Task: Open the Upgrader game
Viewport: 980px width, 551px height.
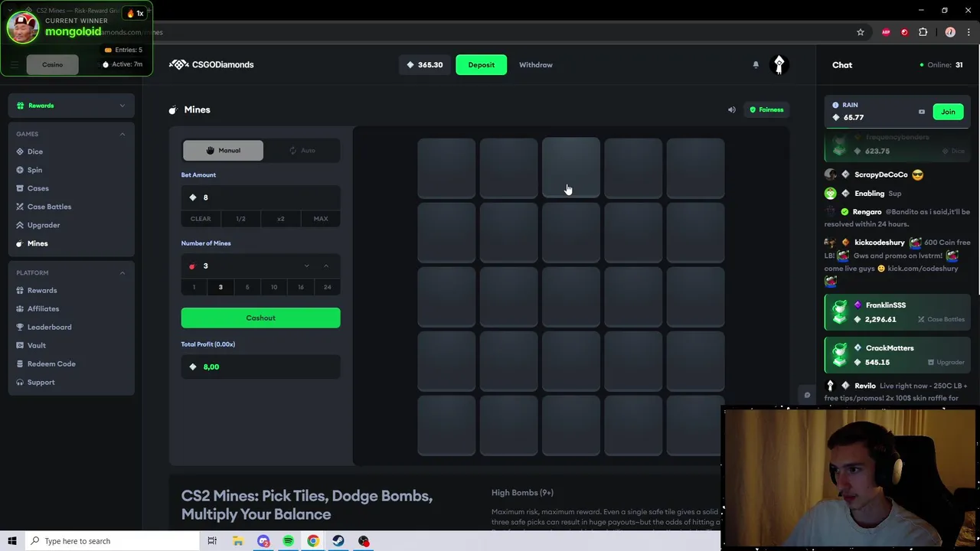Action: coord(44,225)
